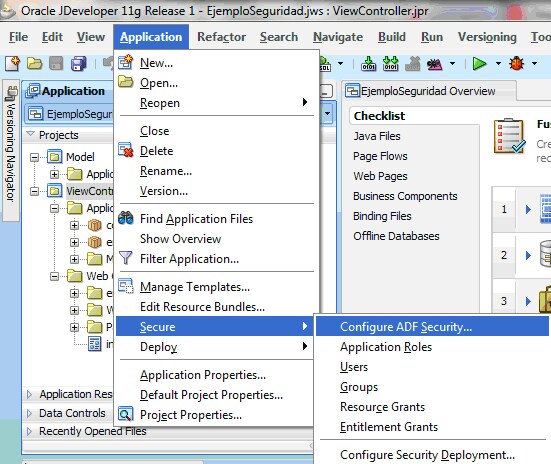Open the Reopen submenu

click(x=215, y=103)
